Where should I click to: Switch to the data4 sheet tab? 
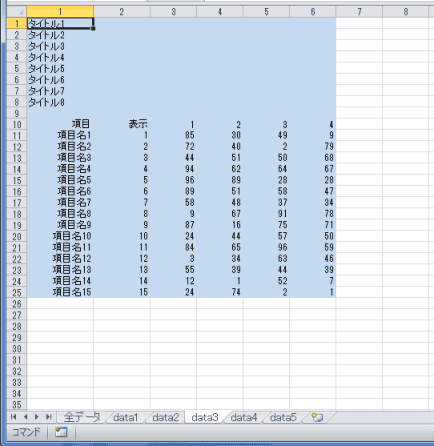244,417
